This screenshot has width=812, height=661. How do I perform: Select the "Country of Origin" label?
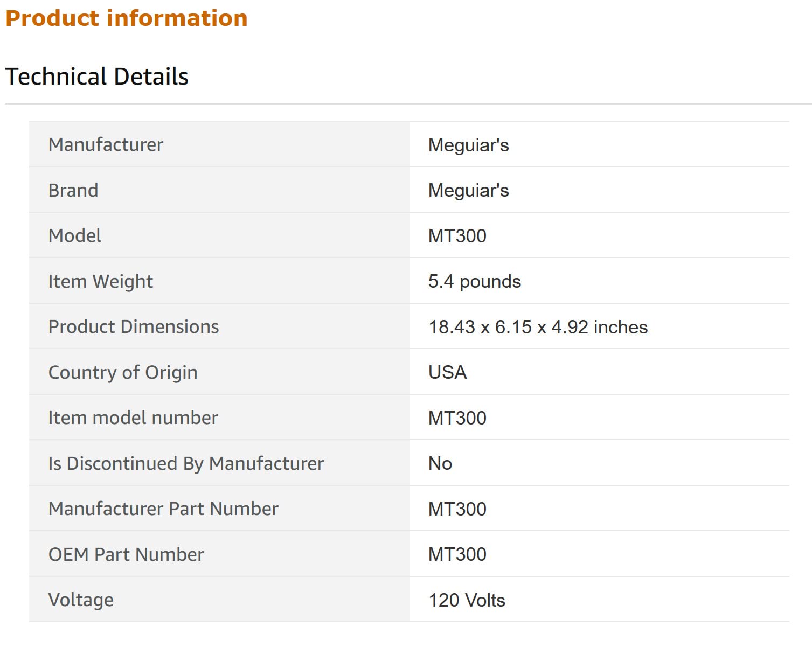point(123,372)
